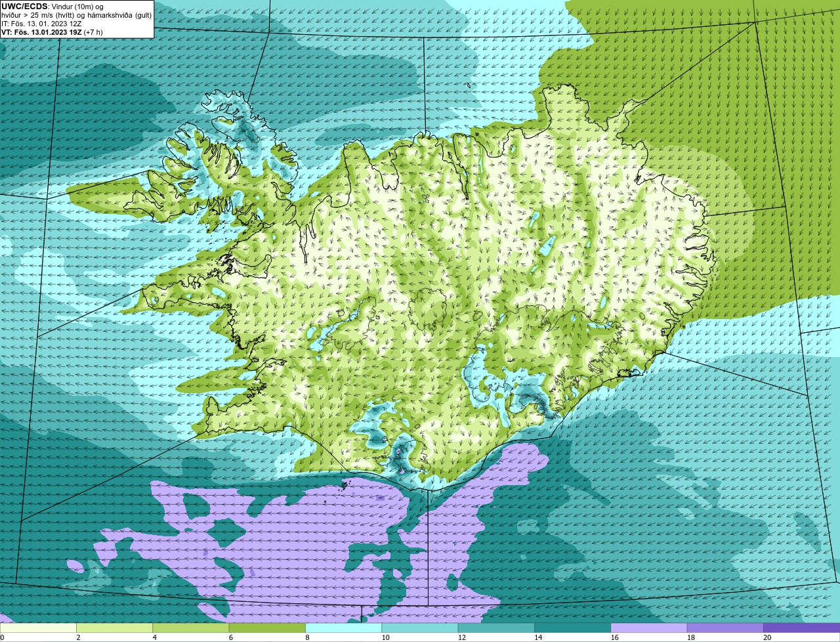
Task: Click the 0–2 m/s pale legend swatch
Action: (x=38, y=628)
